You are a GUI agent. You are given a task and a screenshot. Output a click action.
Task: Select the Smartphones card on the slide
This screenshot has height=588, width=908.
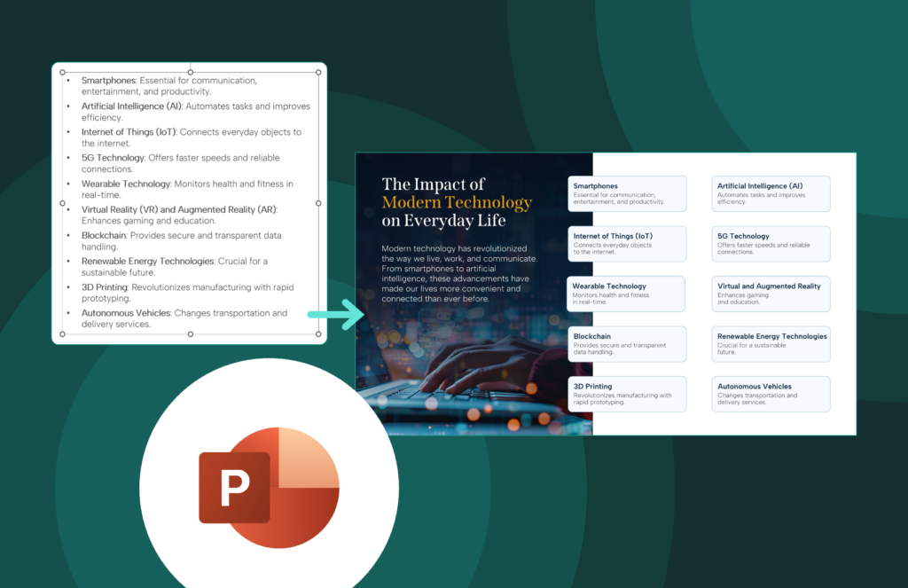tap(627, 193)
